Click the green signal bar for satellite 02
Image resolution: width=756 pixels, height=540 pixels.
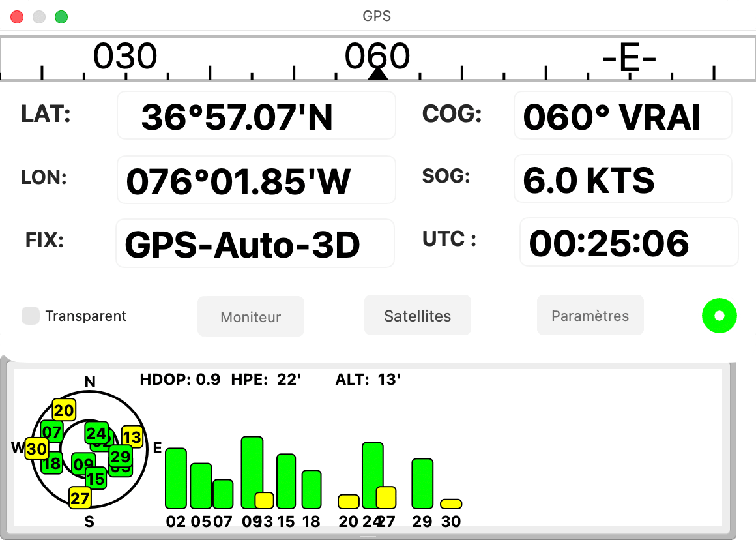pos(176,478)
